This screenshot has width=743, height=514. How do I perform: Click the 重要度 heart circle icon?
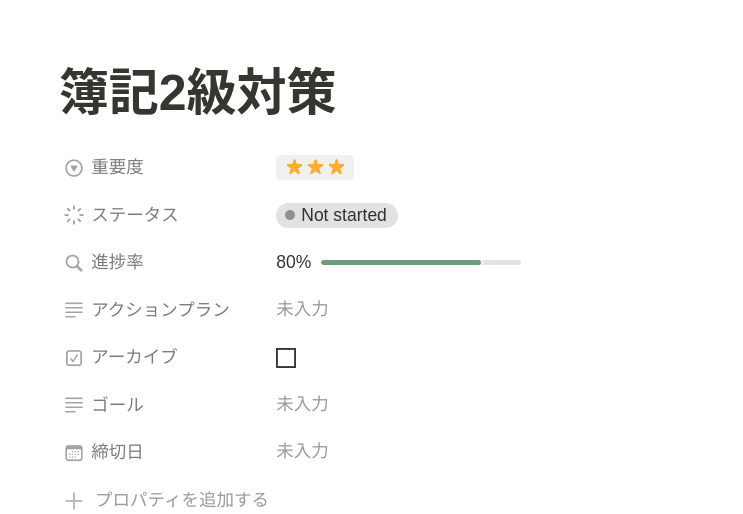tap(74, 168)
